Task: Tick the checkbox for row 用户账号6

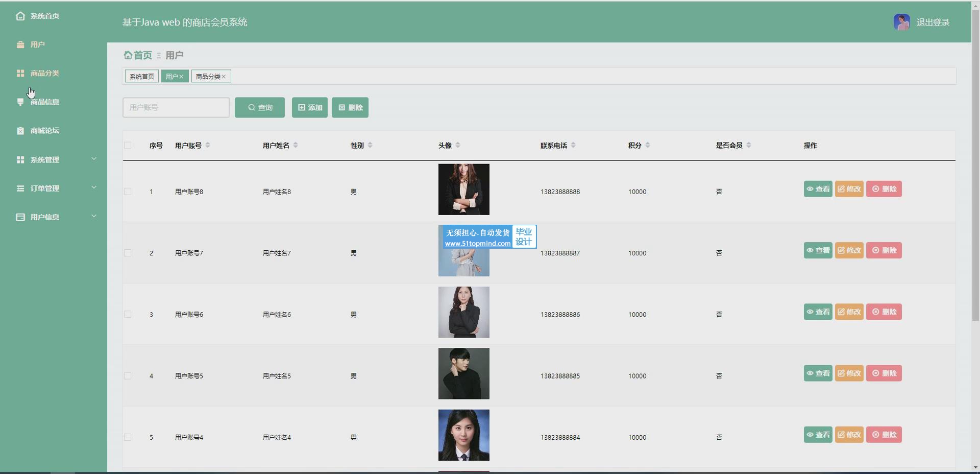Action: [x=128, y=314]
